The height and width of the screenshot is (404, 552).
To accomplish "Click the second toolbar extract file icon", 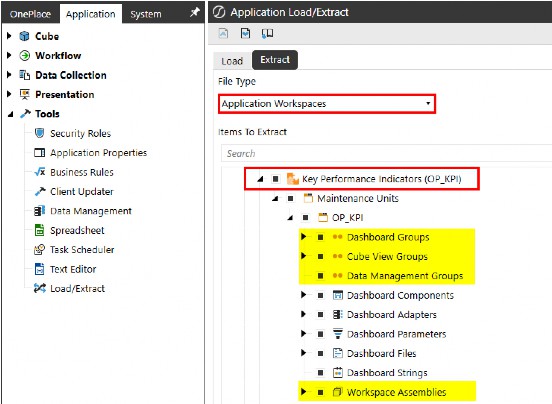I will tap(245, 33).
